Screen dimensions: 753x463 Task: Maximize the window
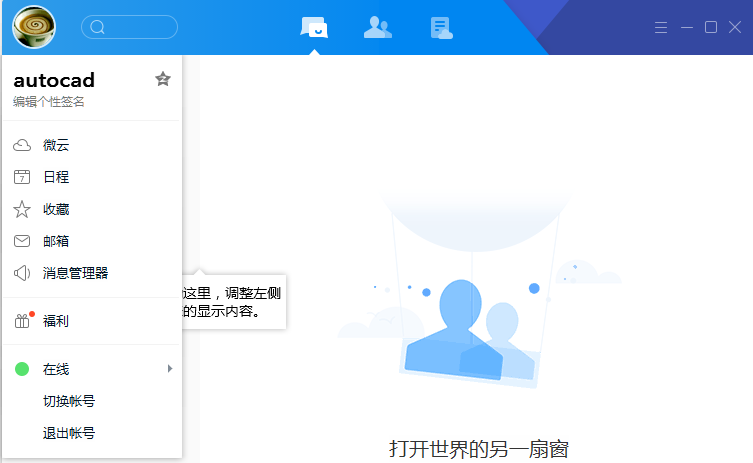click(711, 27)
